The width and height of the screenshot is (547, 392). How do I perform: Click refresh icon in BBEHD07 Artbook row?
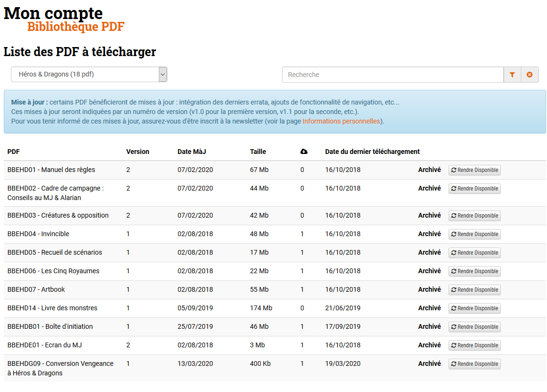[x=454, y=290]
